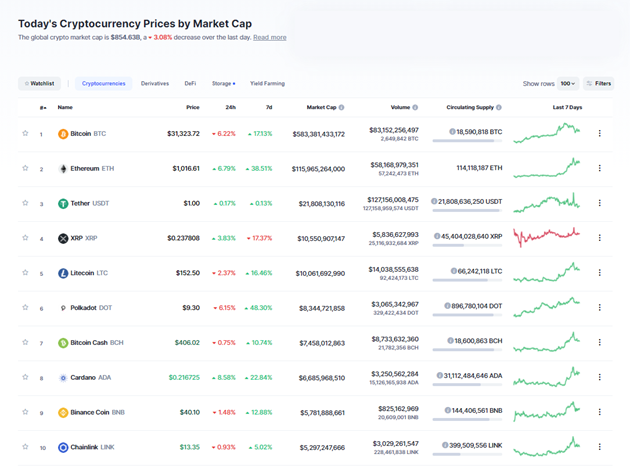The width and height of the screenshot is (630, 472).
Task: Click the Tether logo icon
Action: click(63, 204)
